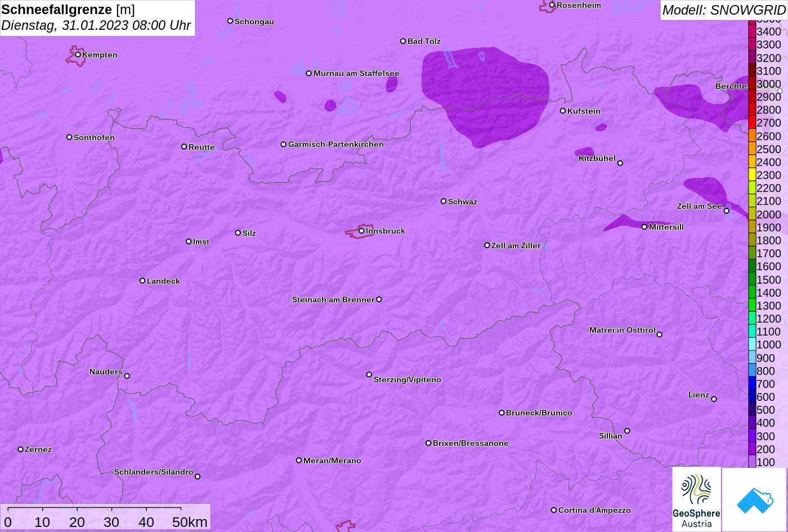Click the date "Dienstag, 31.01.2023 08:00 Uhr"
This screenshot has height=532, width=788.
click(96, 25)
